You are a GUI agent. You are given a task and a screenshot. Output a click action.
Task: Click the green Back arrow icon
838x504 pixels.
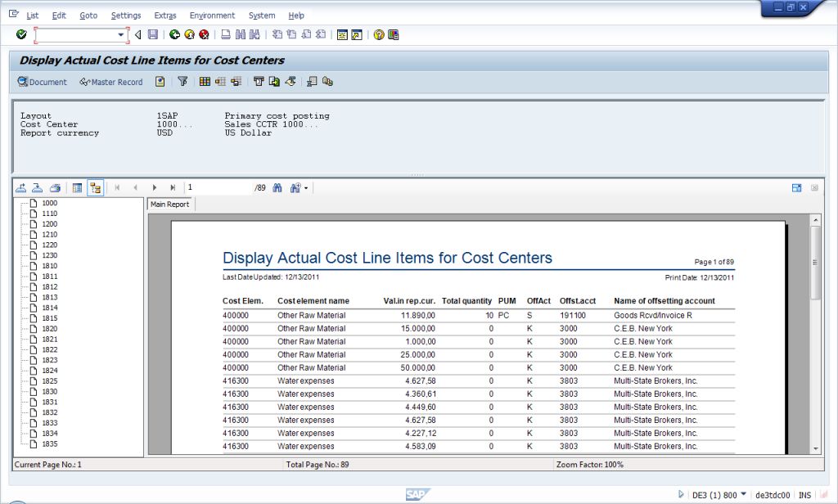click(174, 34)
